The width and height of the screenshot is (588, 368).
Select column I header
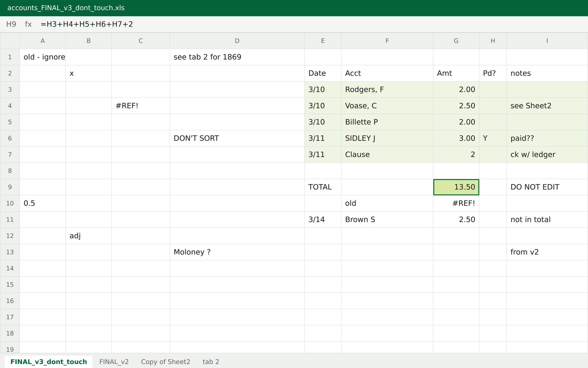pyautogui.click(x=547, y=41)
